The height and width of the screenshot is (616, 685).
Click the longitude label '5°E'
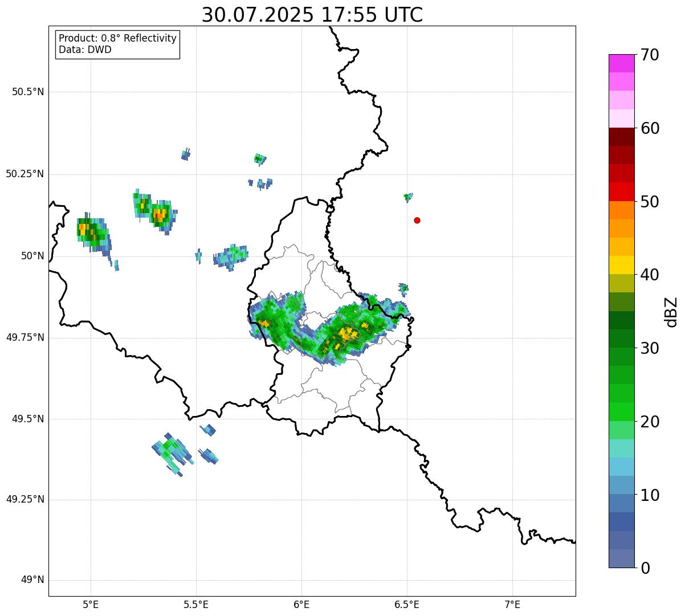click(x=91, y=605)
